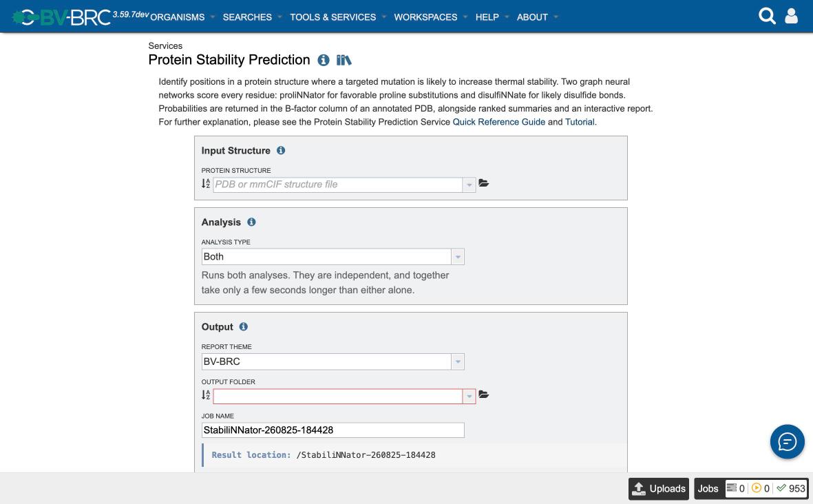Click the BV-BRC logo

pos(61,17)
